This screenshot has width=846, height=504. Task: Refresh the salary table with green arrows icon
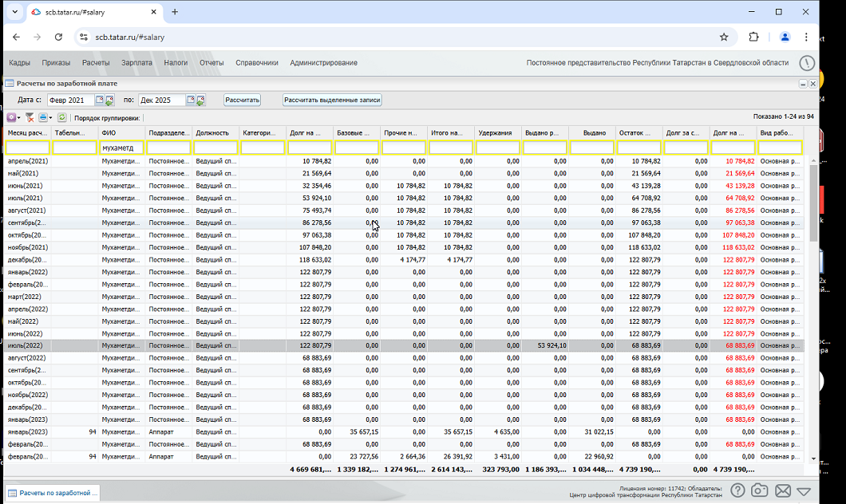(62, 117)
